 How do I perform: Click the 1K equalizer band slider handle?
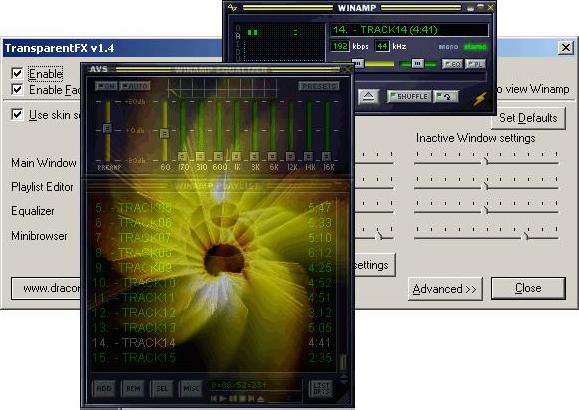[236, 156]
